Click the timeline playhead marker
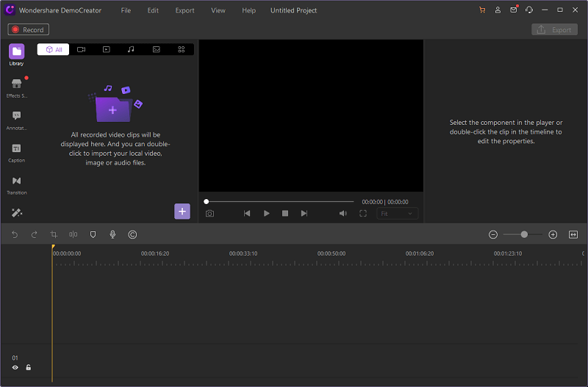Image resolution: width=588 pixels, height=387 pixels. [x=53, y=247]
